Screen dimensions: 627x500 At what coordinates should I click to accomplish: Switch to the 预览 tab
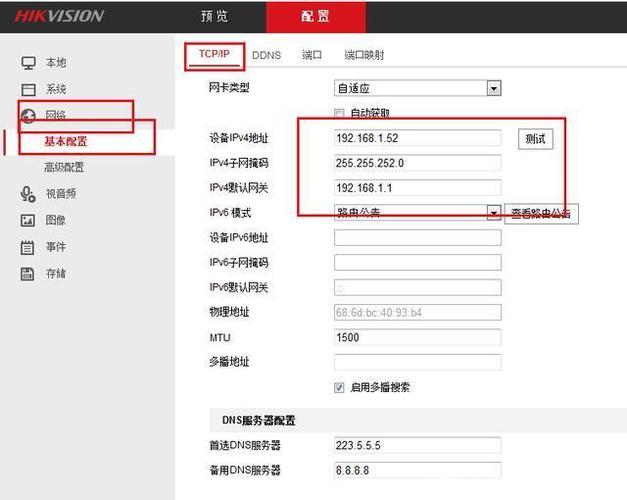click(214, 16)
